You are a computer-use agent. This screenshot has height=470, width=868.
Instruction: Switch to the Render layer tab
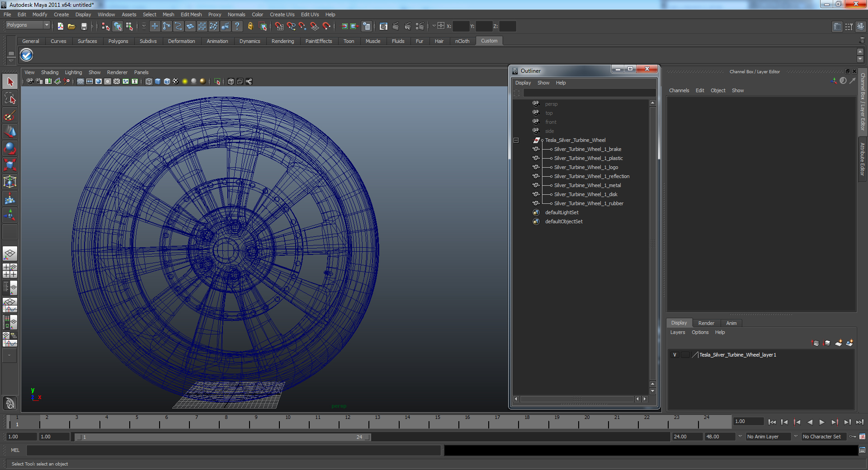(706, 323)
